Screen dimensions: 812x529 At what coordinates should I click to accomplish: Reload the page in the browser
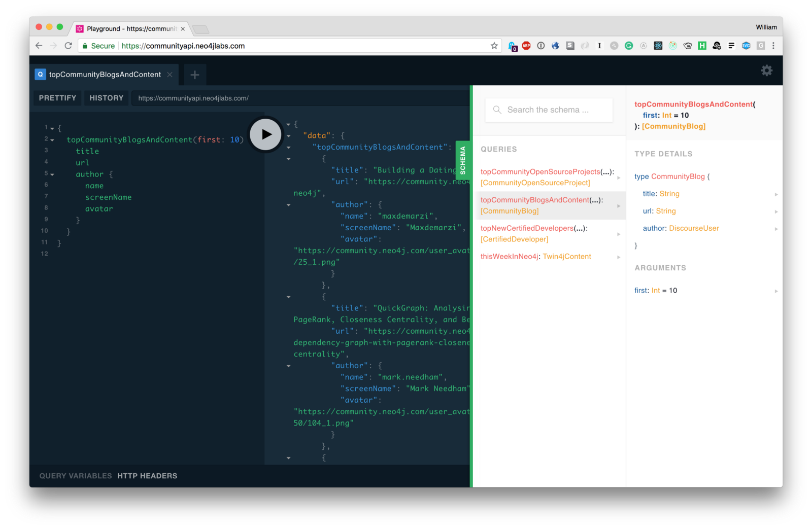pos(69,46)
